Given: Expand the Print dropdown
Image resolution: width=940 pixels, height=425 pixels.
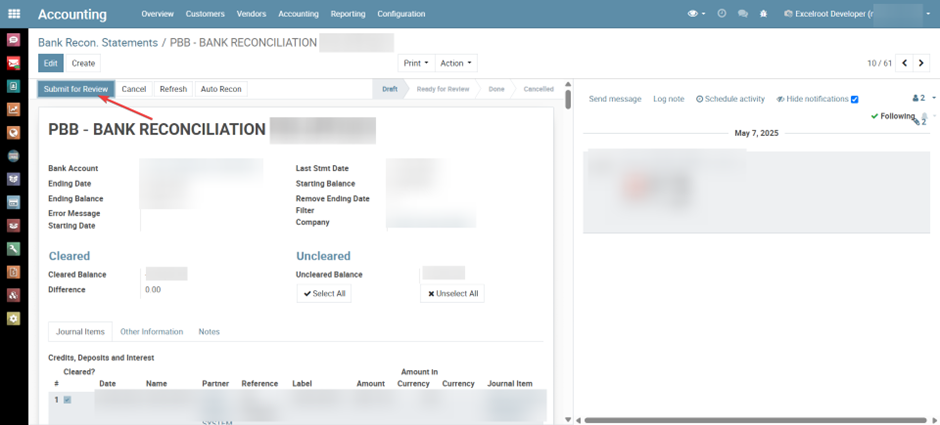Looking at the screenshot, I should click(x=416, y=63).
